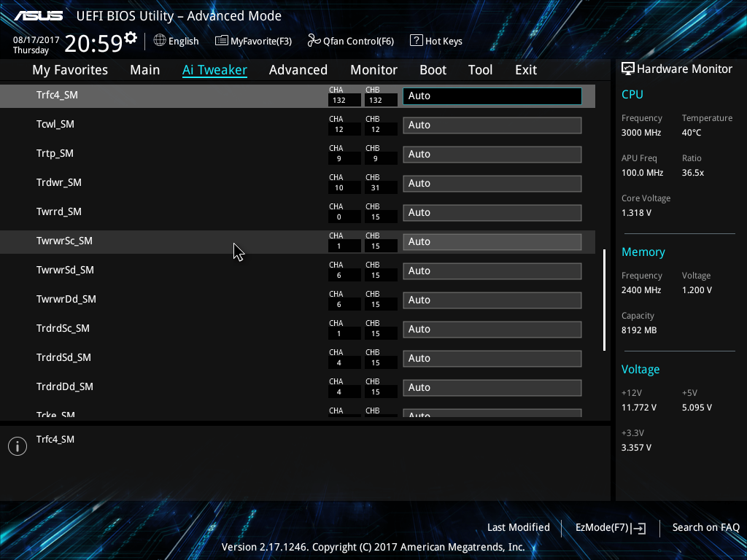
Task: Click TrdrdSd_SM Auto value field
Action: click(x=492, y=359)
